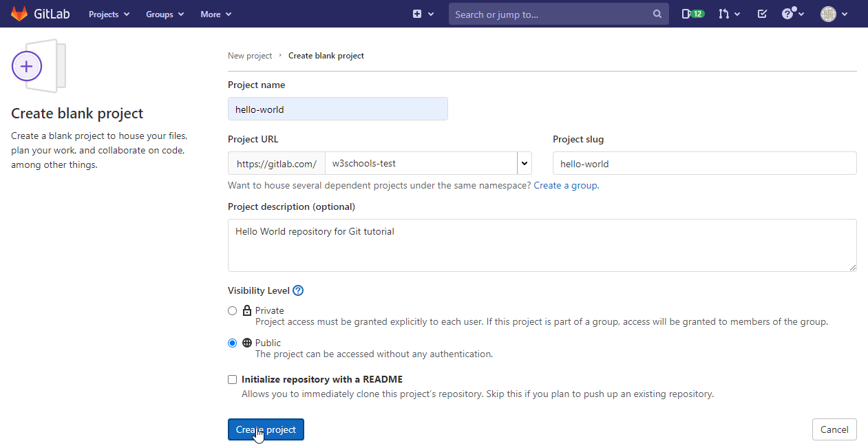The width and height of the screenshot is (868, 448).
Task: Expand the Groups dropdown menu
Action: [x=165, y=14]
